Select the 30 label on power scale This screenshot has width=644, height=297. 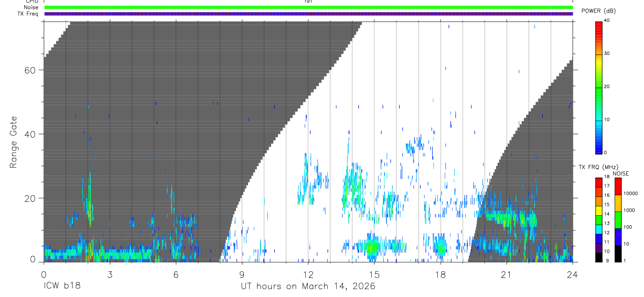coord(607,53)
